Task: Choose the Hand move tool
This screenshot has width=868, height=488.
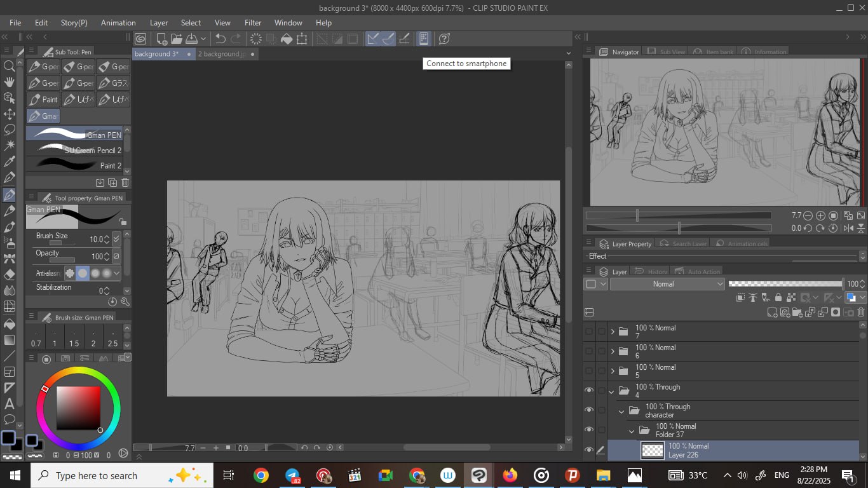Action: (10, 82)
